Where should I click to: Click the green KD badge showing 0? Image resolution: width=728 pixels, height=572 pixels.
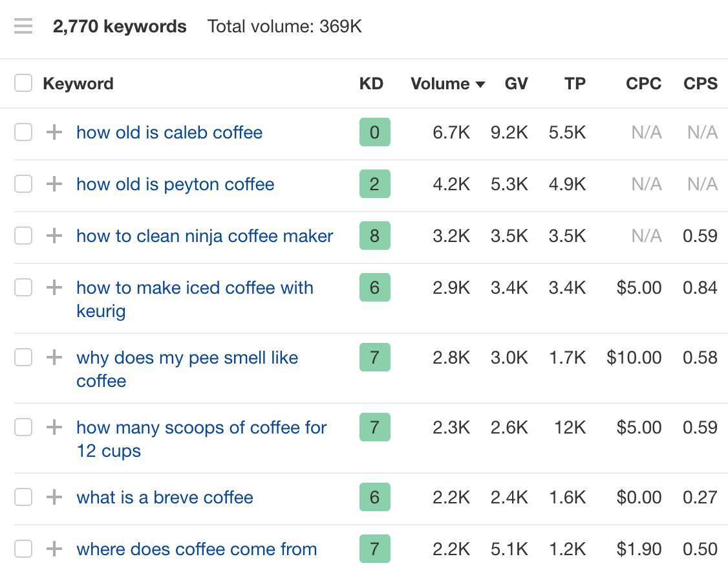pos(374,132)
